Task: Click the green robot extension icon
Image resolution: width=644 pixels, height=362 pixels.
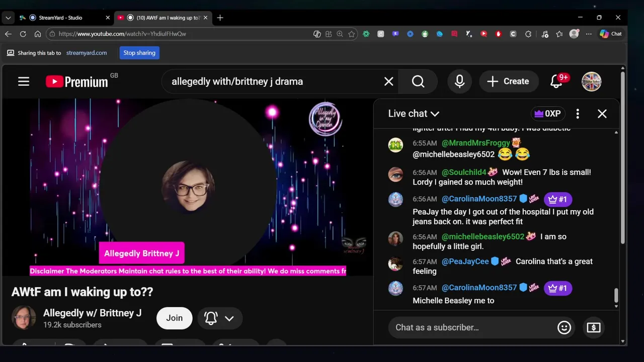Action: [425, 34]
